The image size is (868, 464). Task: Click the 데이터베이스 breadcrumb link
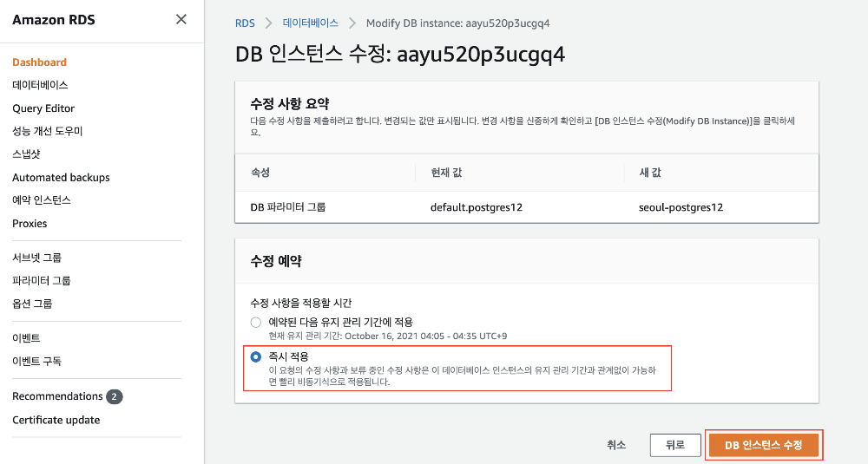[311, 23]
